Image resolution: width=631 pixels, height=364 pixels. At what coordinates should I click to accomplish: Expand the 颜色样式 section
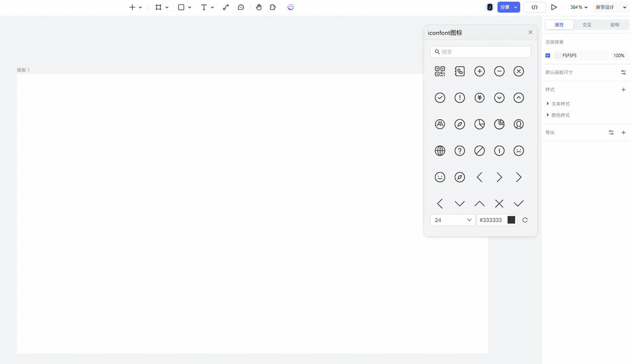pyautogui.click(x=558, y=115)
